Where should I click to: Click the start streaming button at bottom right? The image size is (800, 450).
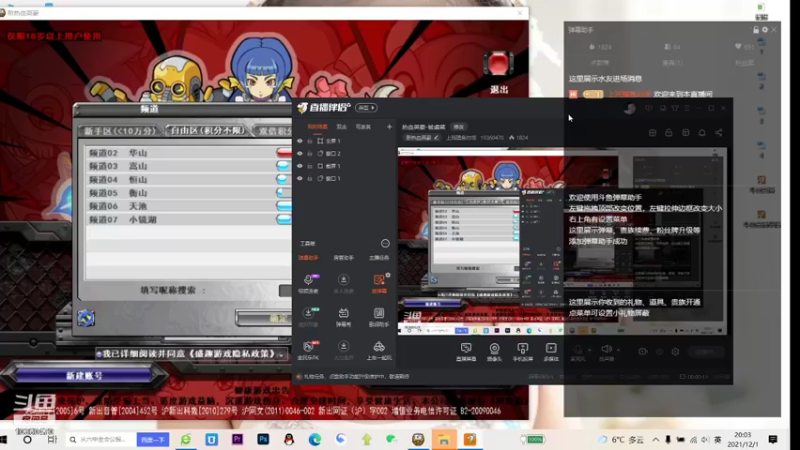705,352
